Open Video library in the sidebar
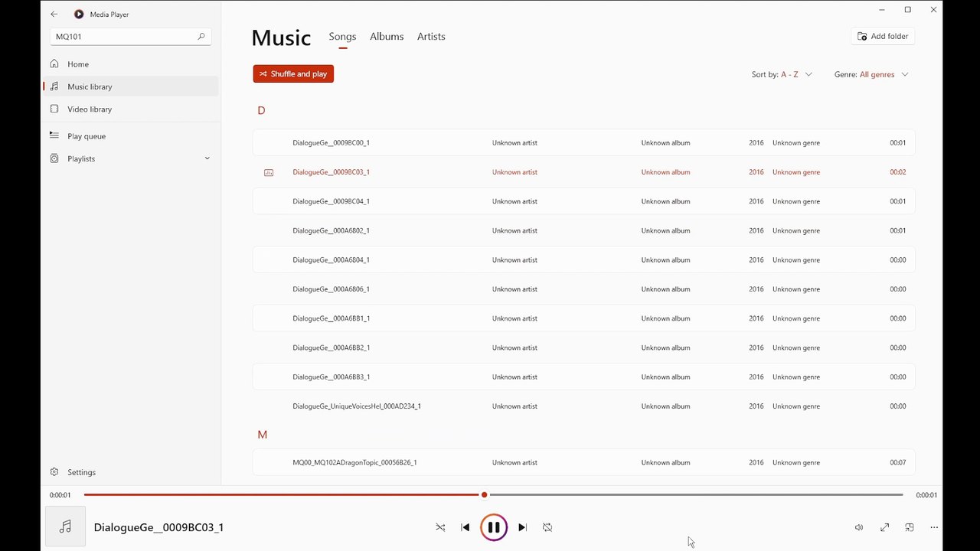980x551 pixels. pos(131,109)
